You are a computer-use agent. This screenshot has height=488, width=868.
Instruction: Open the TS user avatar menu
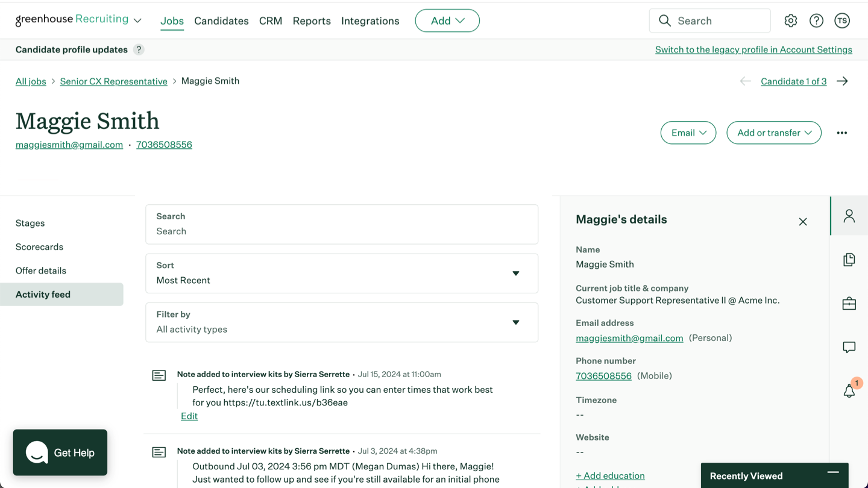[x=842, y=20]
